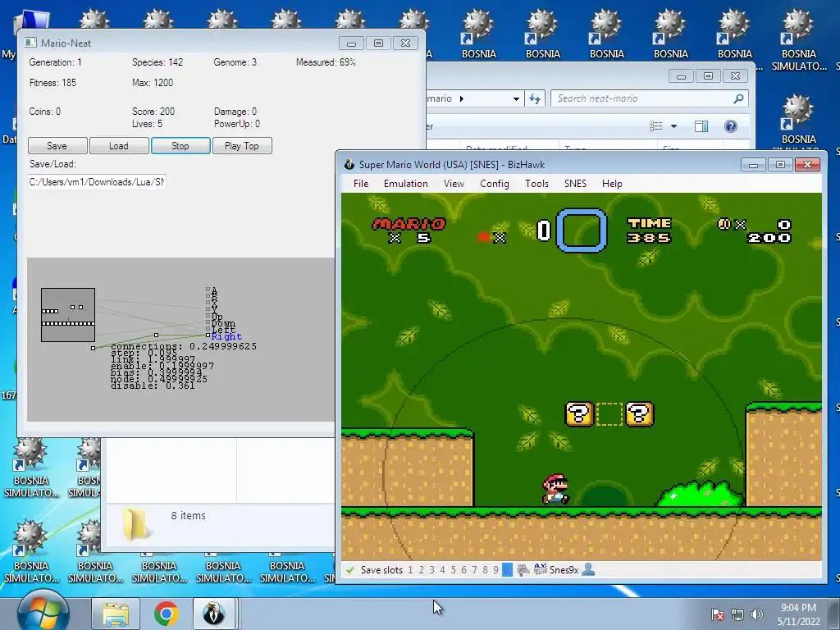
Task: Click the Mario-Neat window title icon
Action: point(30,43)
